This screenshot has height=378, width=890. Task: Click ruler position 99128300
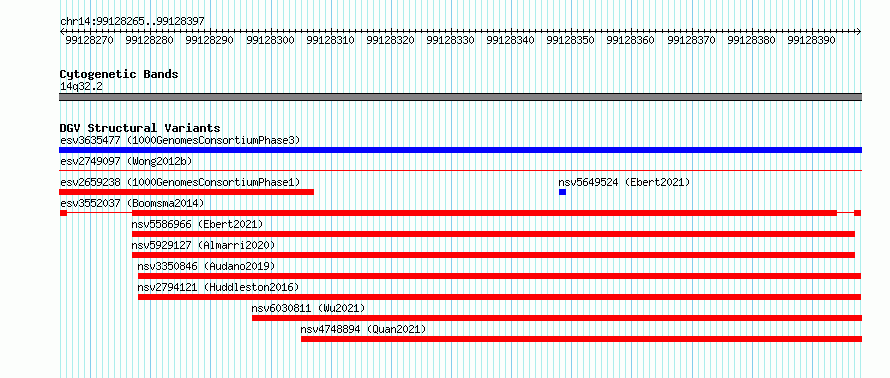click(x=271, y=40)
